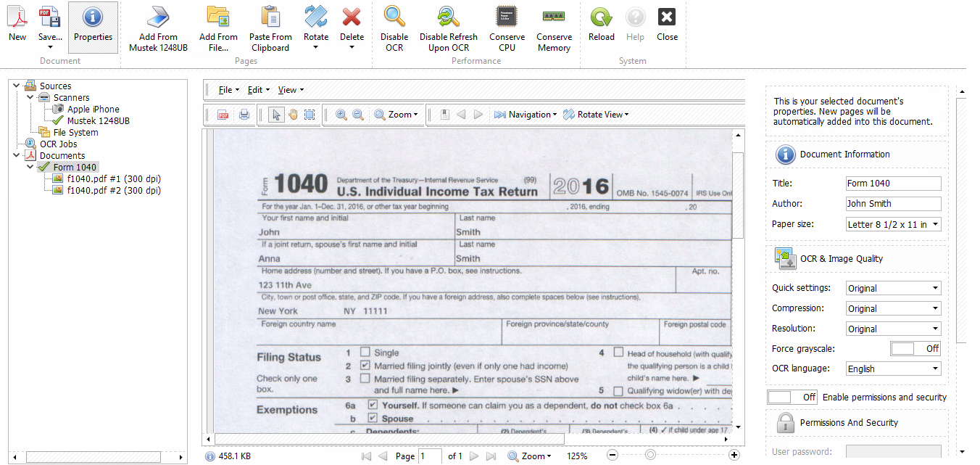Collapse the Scanners tree node

point(30,97)
